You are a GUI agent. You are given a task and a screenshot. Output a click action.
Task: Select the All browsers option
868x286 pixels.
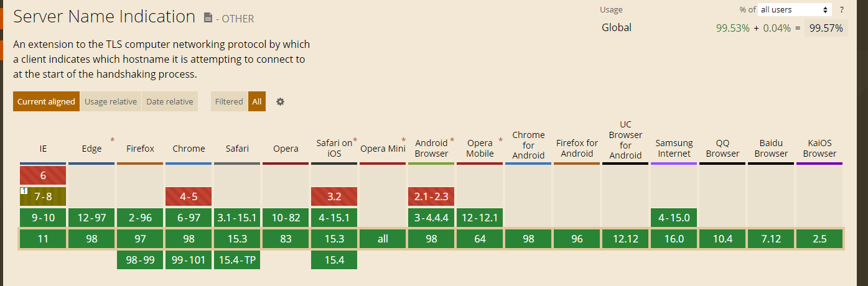coord(257,101)
